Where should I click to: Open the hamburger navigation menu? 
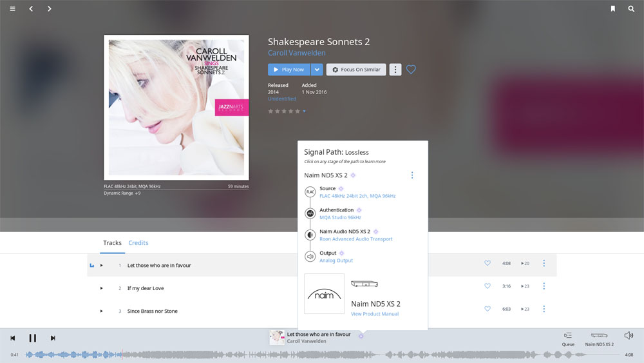tap(12, 9)
